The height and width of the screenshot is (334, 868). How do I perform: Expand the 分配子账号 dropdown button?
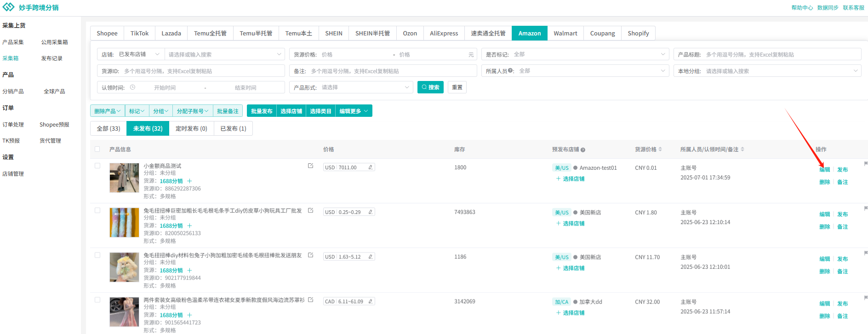[x=193, y=111]
